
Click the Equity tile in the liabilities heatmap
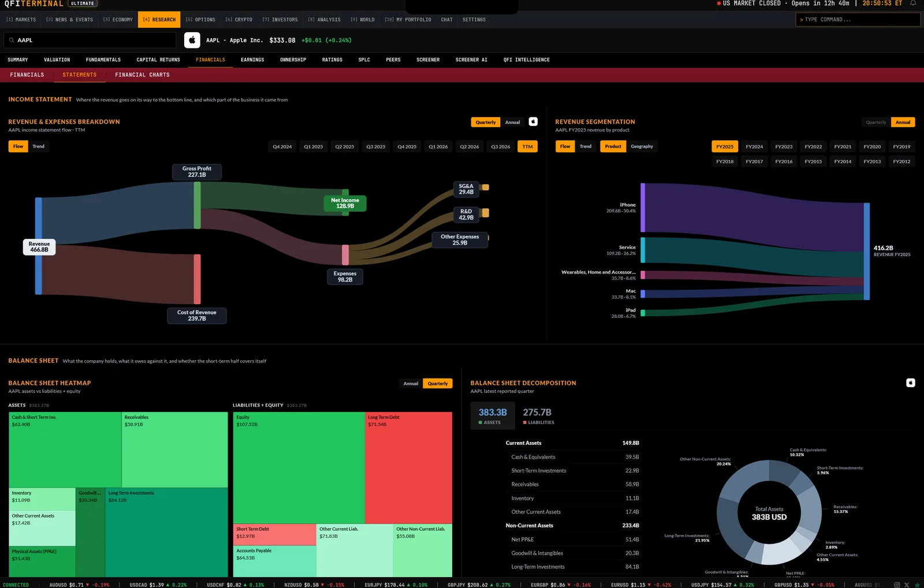click(x=299, y=468)
